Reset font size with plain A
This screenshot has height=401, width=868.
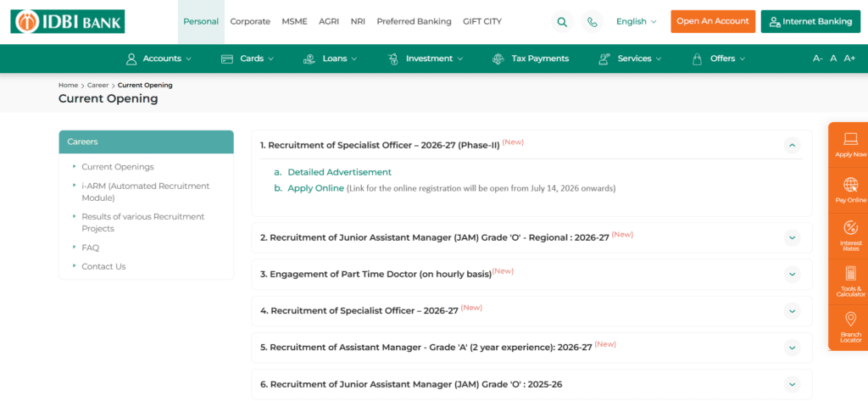[833, 58]
